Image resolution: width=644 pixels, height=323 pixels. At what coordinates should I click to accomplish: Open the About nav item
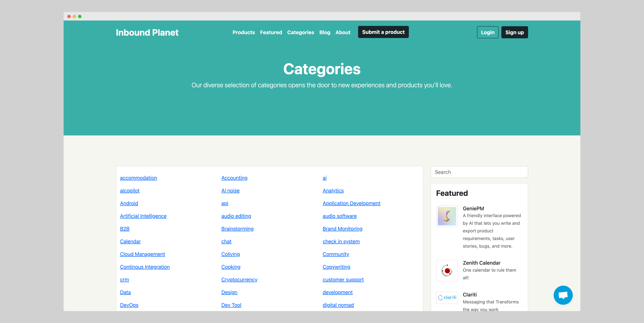tap(343, 32)
